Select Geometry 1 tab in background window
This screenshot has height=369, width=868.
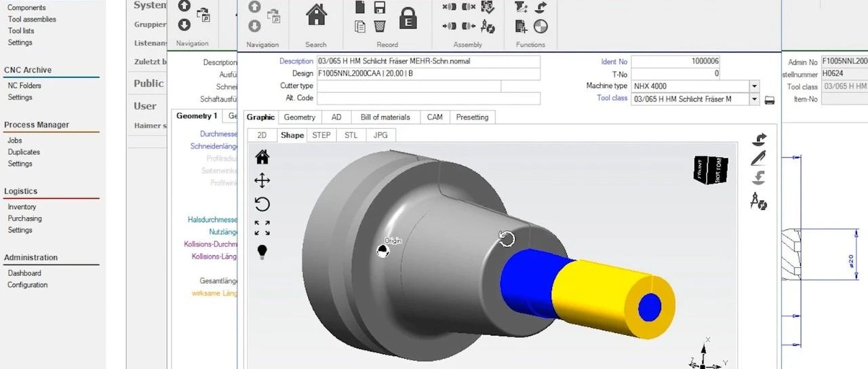(x=197, y=116)
